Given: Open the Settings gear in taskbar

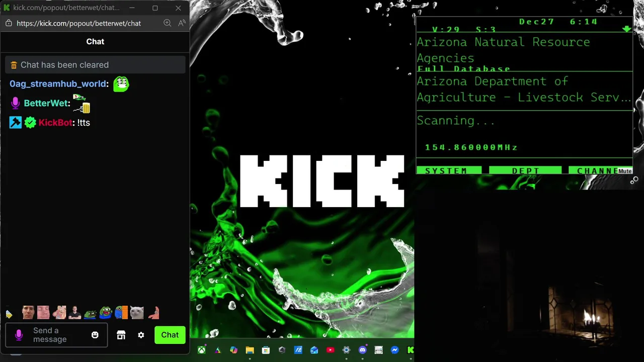Looking at the screenshot, I should 346,350.
